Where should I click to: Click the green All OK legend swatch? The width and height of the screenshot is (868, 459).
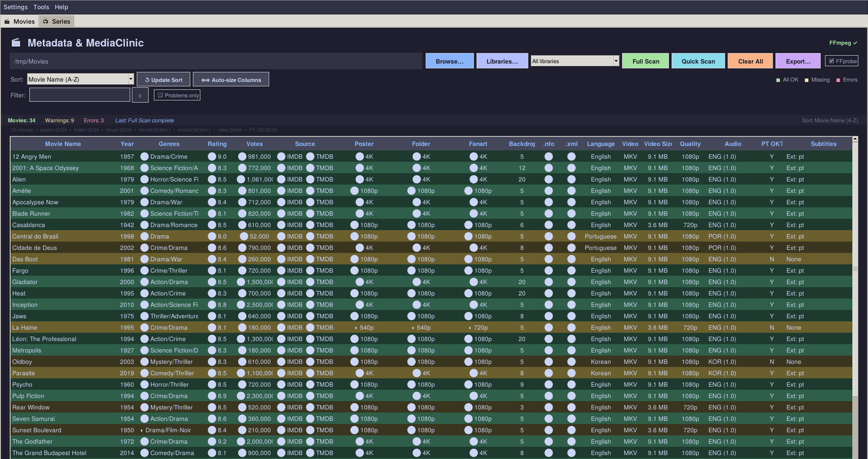tap(778, 80)
